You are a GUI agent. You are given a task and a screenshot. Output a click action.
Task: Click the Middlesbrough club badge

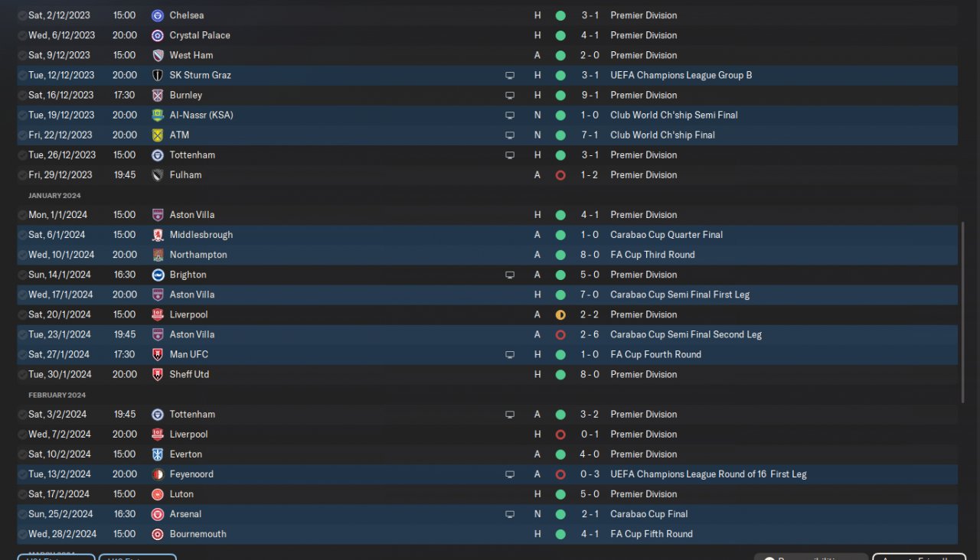point(158,235)
